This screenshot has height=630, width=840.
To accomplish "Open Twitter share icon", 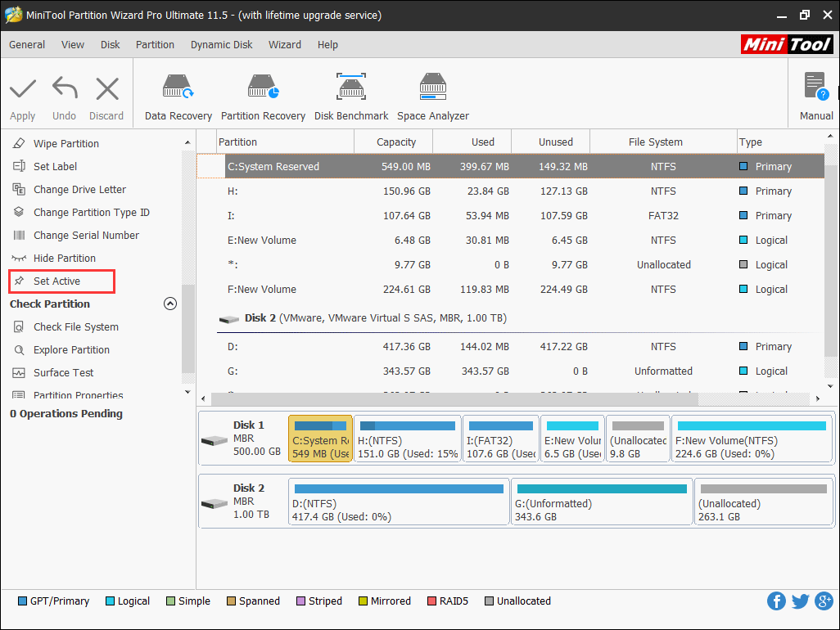I will point(801,601).
